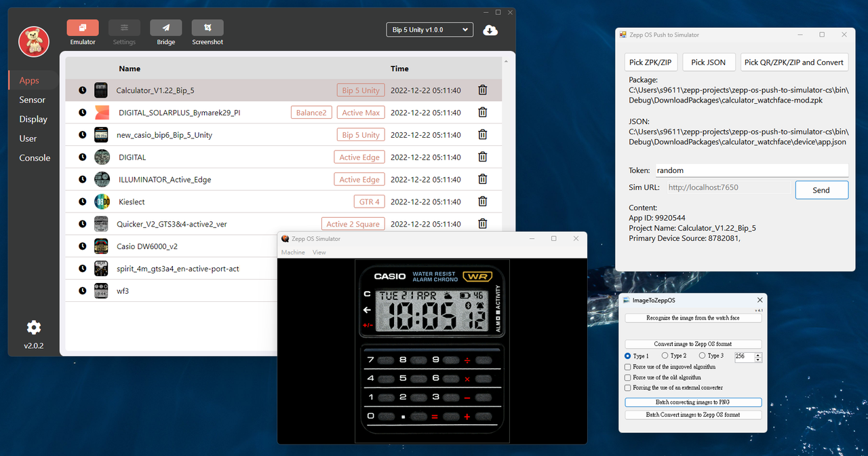This screenshot has width=868, height=456.
Task: Click the Name column header
Action: pos(130,69)
